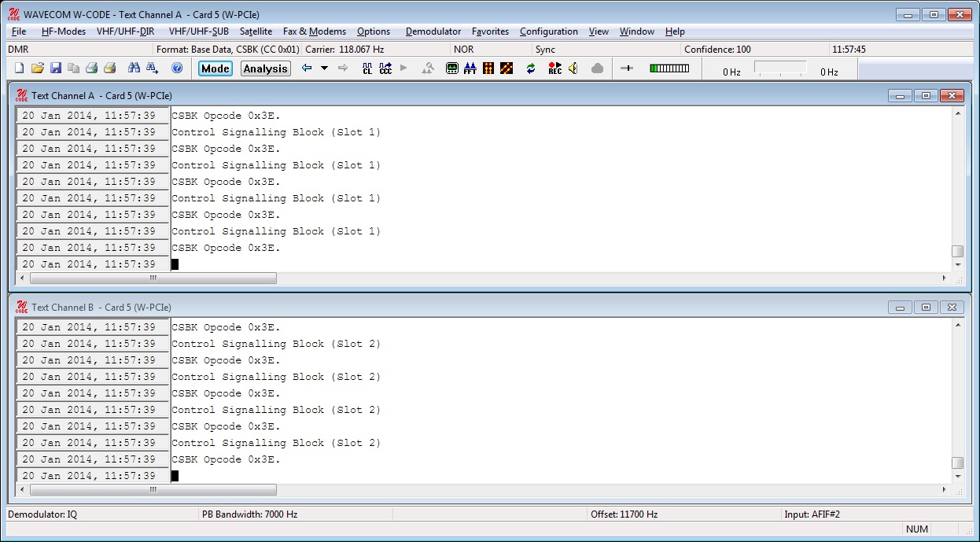This screenshot has height=542, width=980.
Task: Click the grey cloud icon
Action: point(597,68)
